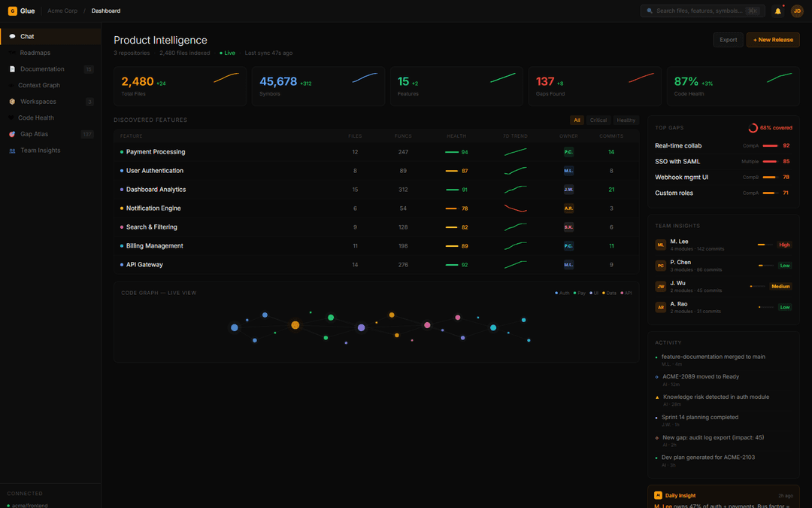Switch to the Critical features filter
The image size is (812, 508).
pos(599,120)
